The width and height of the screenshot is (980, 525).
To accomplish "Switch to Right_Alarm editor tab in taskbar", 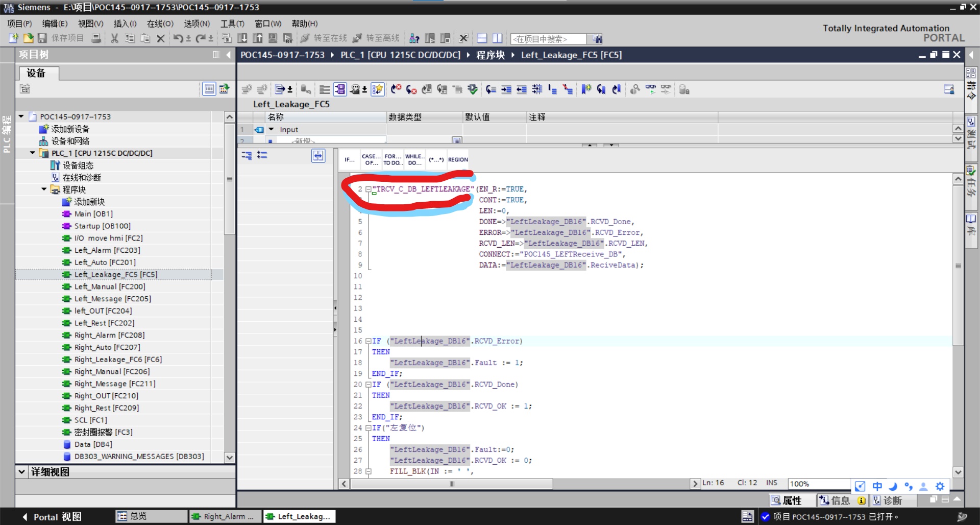I will (x=225, y=516).
